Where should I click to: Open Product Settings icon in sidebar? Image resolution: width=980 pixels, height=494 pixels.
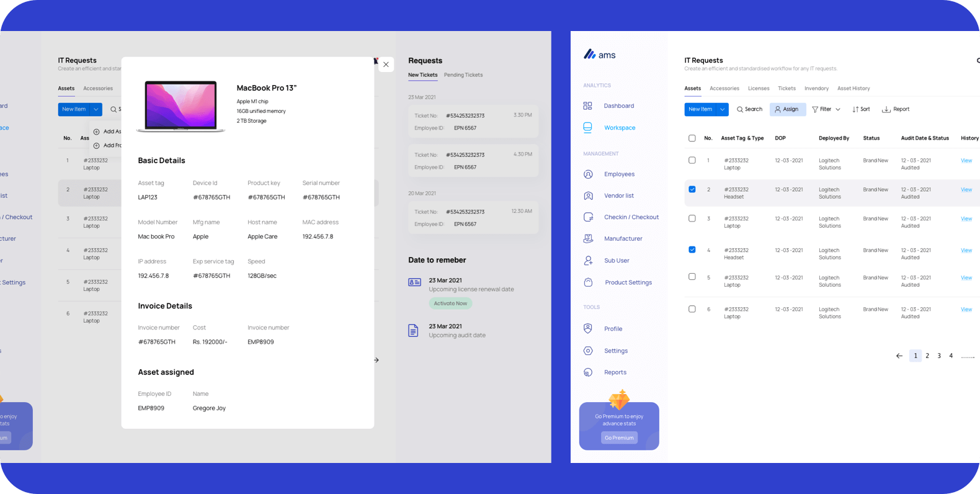point(588,282)
